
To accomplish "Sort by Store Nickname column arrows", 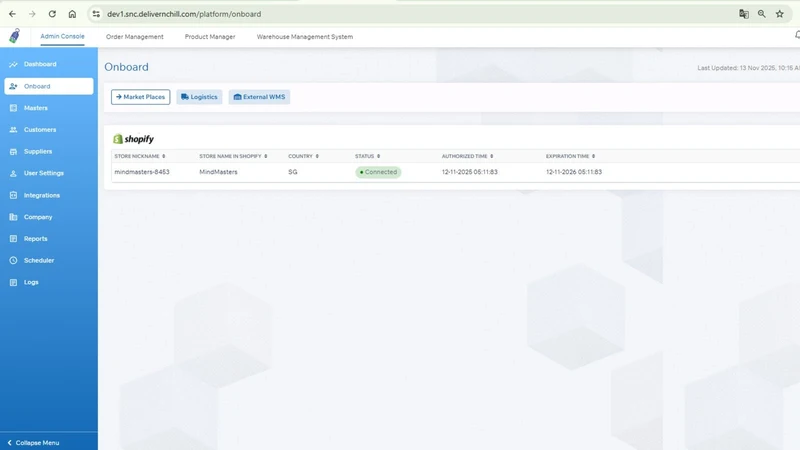I will (164, 156).
